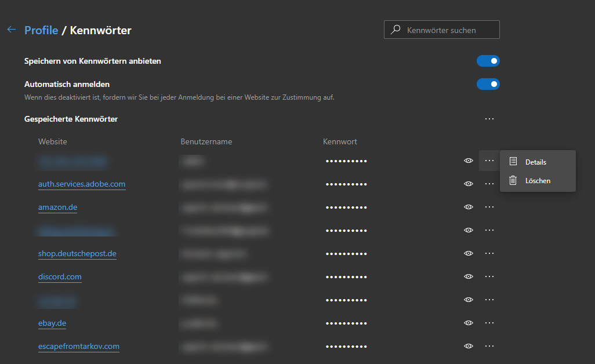This screenshot has width=595, height=364.
Task: Expand more actions for ebay.de entry
Action: click(x=489, y=323)
